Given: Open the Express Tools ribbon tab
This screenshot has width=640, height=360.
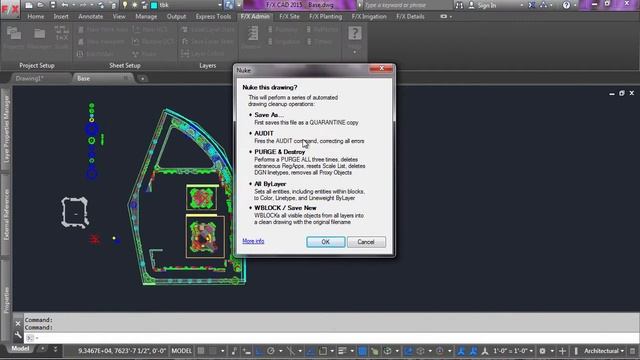Looking at the screenshot, I should pos(213,17).
